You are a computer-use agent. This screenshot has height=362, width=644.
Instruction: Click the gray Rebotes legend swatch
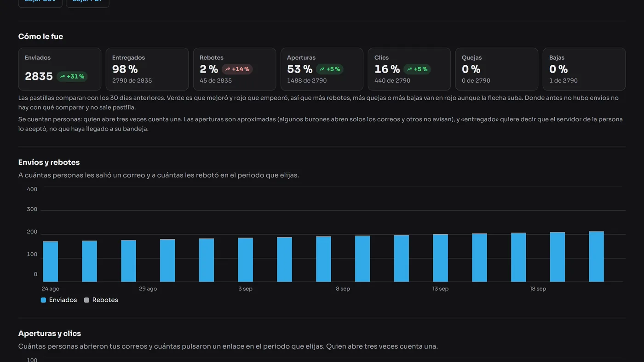(x=86, y=300)
